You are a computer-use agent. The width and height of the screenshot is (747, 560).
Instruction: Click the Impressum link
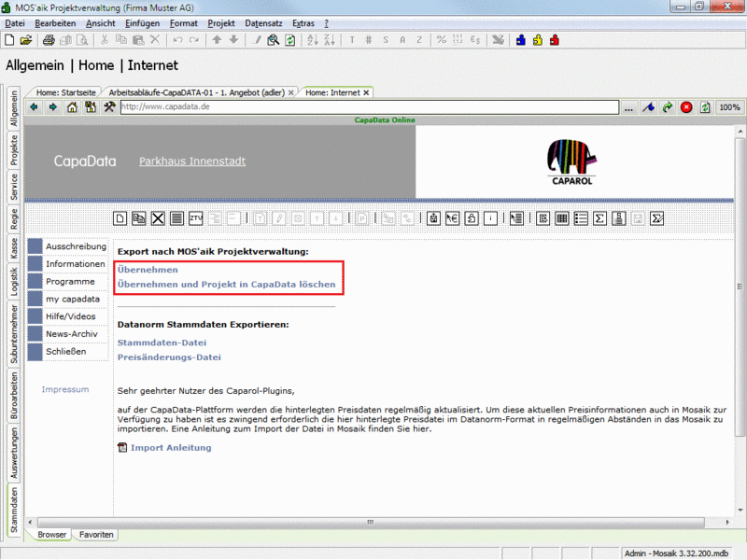point(65,389)
